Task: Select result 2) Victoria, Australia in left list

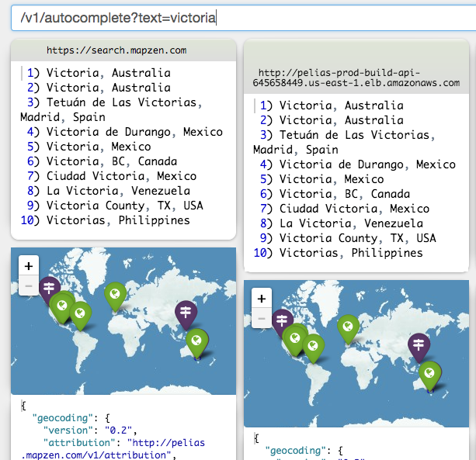Action: pyautogui.click(x=99, y=88)
